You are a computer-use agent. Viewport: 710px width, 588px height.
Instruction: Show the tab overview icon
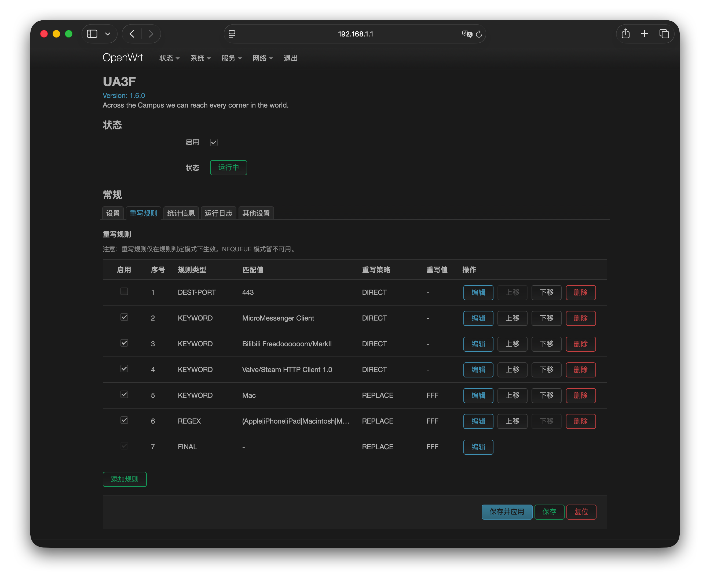tap(664, 34)
